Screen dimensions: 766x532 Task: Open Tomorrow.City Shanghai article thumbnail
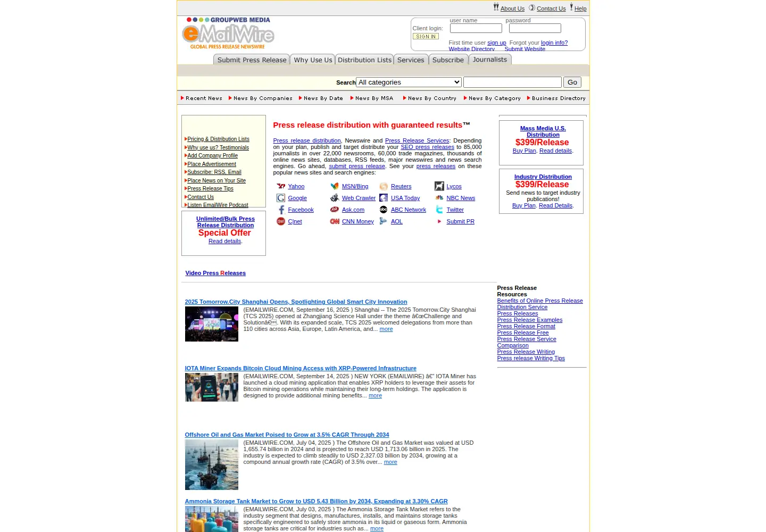[x=212, y=324]
